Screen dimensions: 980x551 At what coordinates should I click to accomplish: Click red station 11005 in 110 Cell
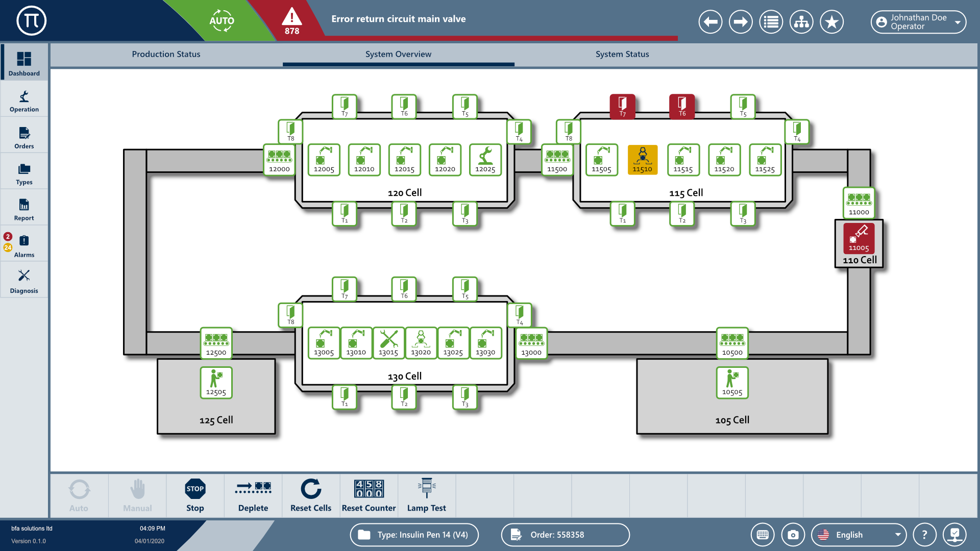(859, 238)
